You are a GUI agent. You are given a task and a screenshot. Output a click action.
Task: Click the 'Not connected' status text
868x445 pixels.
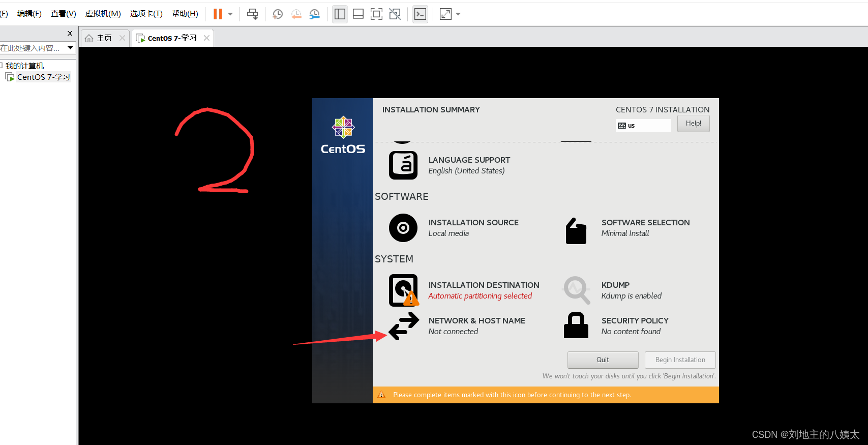pos(453,332)
